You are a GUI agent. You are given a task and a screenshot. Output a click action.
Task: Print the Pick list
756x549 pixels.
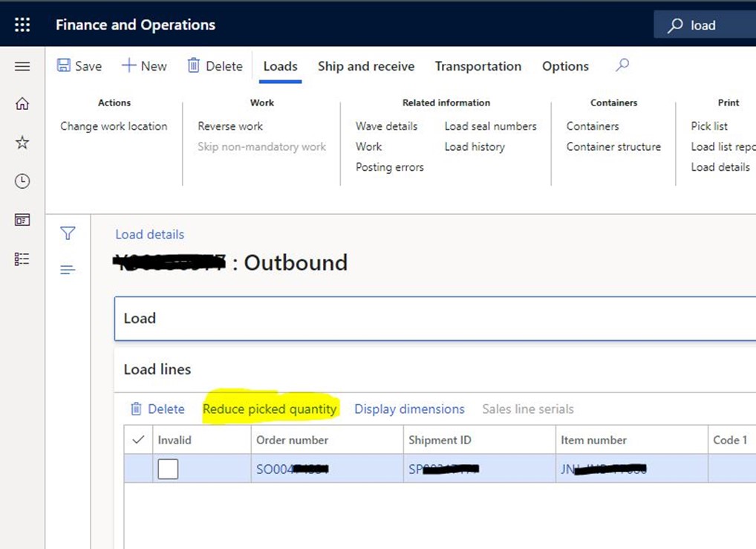coord(709,126)
